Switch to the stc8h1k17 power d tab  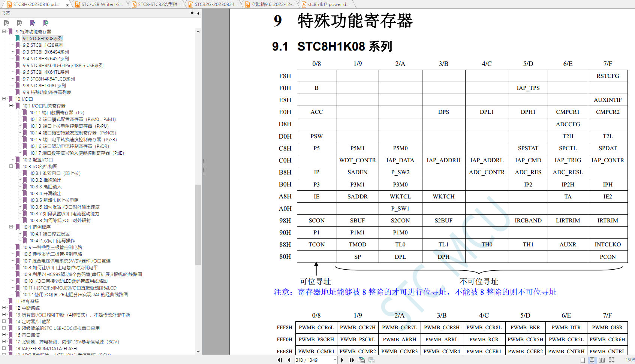(x=328, y=4)
